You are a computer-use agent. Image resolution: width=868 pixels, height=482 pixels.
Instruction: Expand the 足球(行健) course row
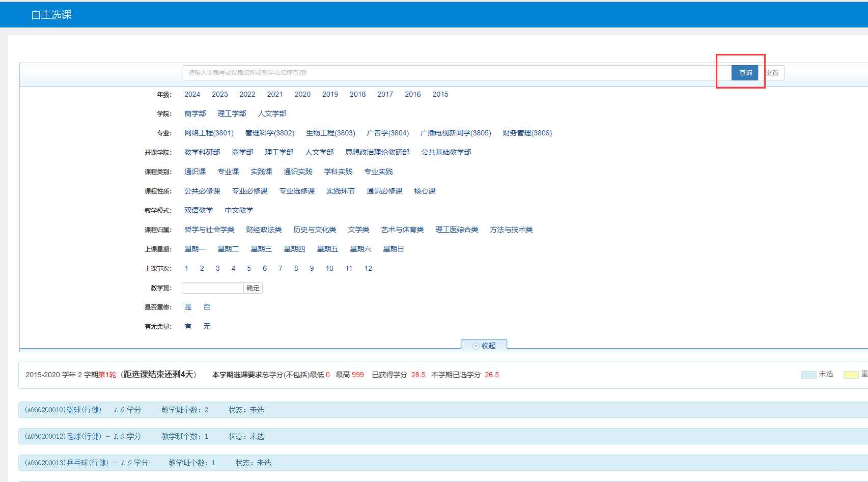point(84,436)
